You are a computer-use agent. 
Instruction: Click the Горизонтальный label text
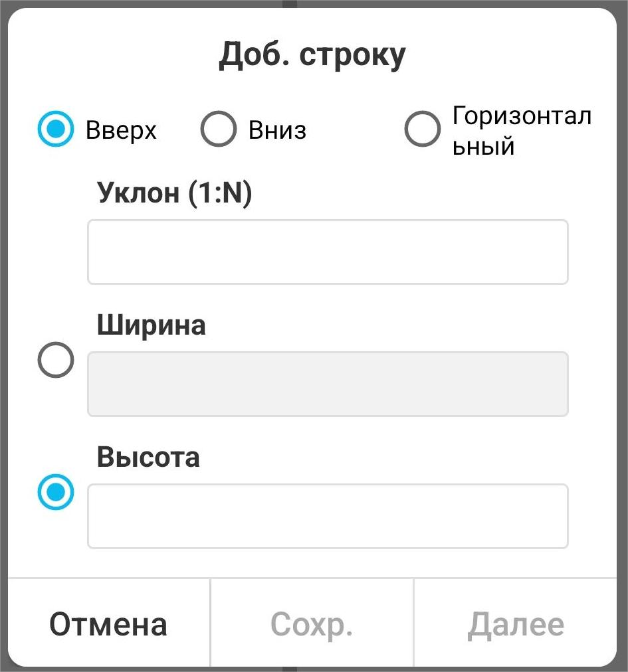tap(521, 130)
